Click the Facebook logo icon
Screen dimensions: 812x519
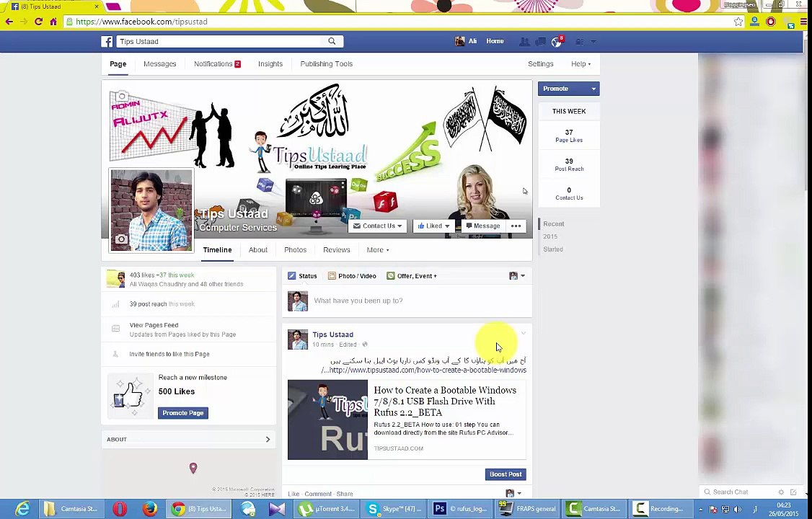pyautogui.click(x=107, y=41)
